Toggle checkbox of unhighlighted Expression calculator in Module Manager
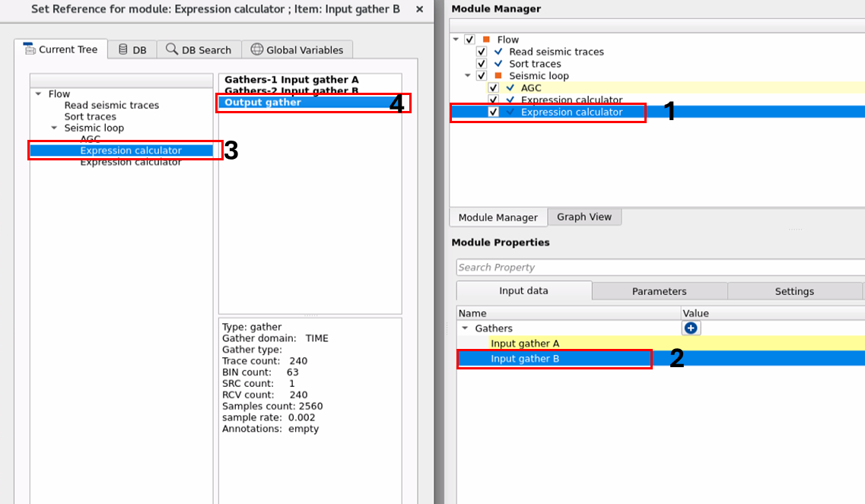Viewport: 865px width, 504px height. [493, 100]
